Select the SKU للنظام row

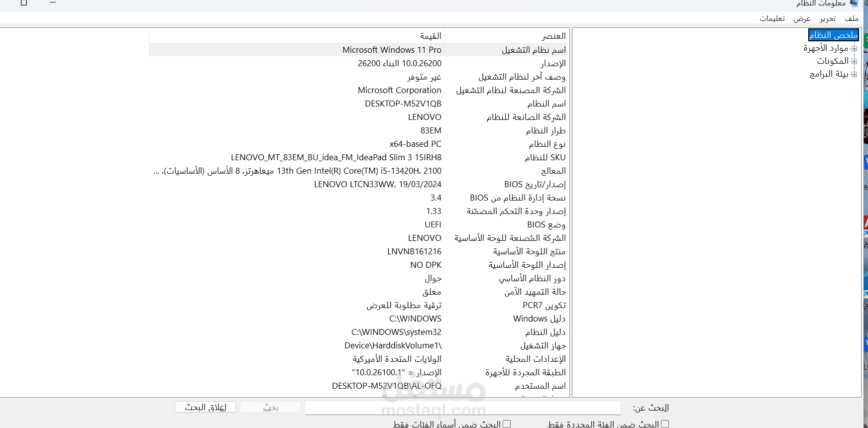pyautogui.click(x=545, y=157)
